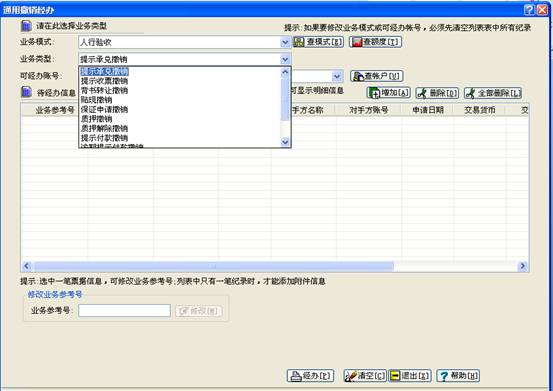Click the 退出 exit button
Screen dimensions: 553x391
[410, 376]
